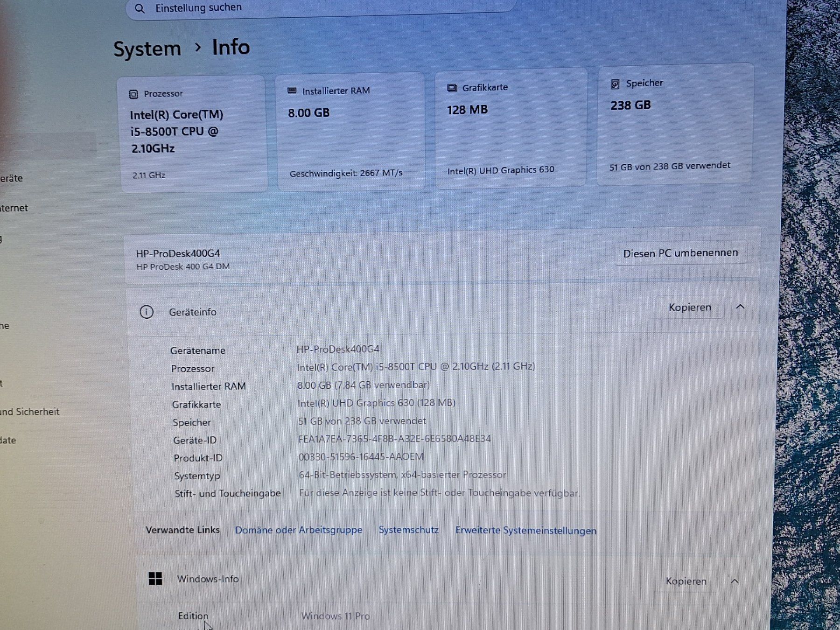Image resolution: width=840 pixels, height=630 pixels.
Task: Click Diesen PC umbenennen button
Action: (x=680, y=253)
